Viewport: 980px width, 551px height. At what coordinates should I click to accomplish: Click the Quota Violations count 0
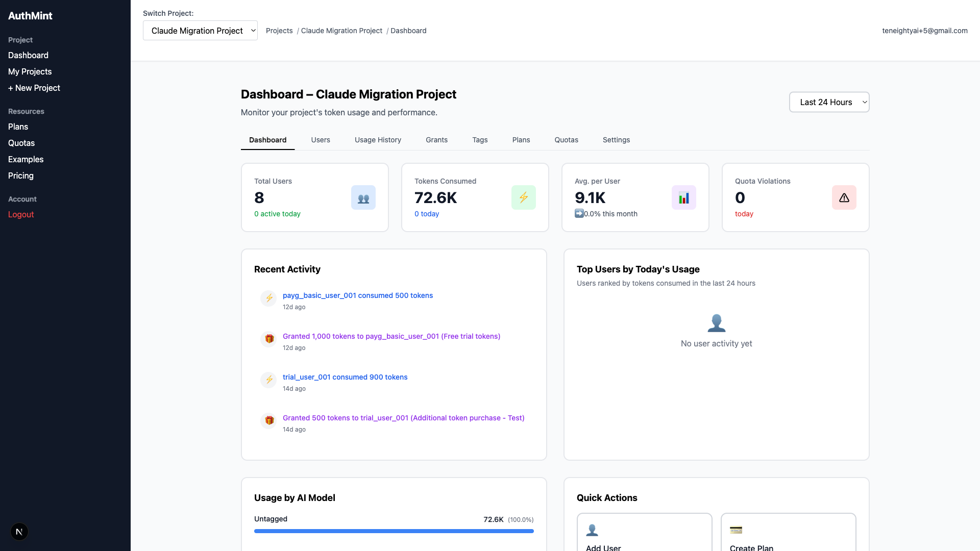tap(740, 197)
